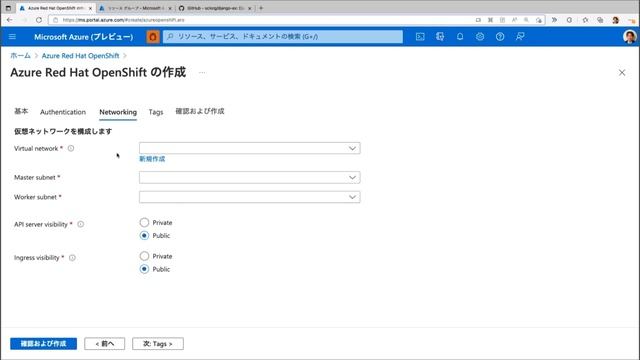Click the ellipsis beside the page title
Viewport: 640px width, 360px height.
tap(202, 73)
